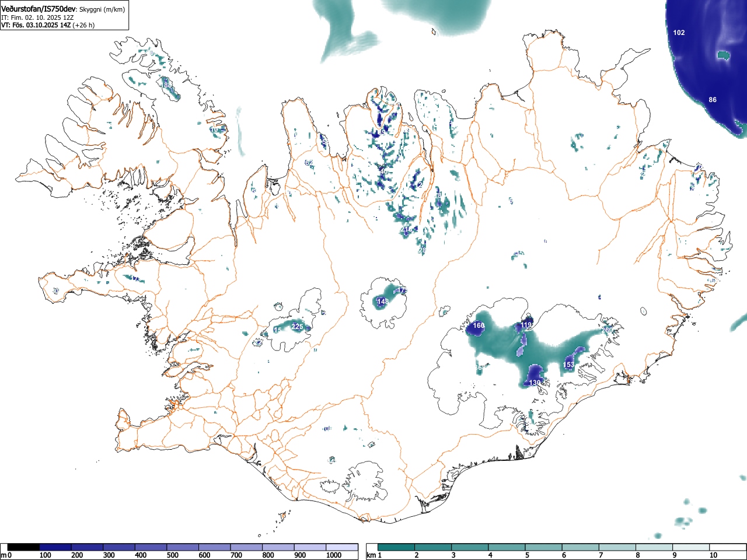Select the 5–6 km legend segment
This screenshot has width=747, height=560.
[543, 547]
